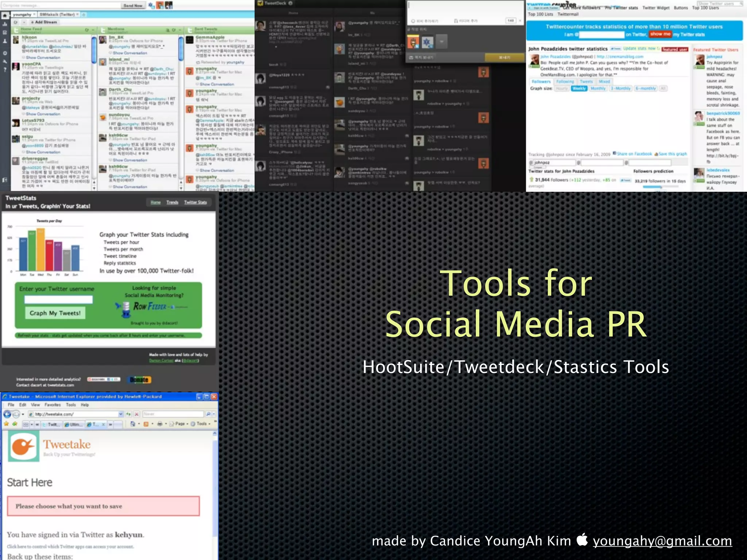Select orange account avatar in TweetDeck compose panel

click(x=413, y=42)
